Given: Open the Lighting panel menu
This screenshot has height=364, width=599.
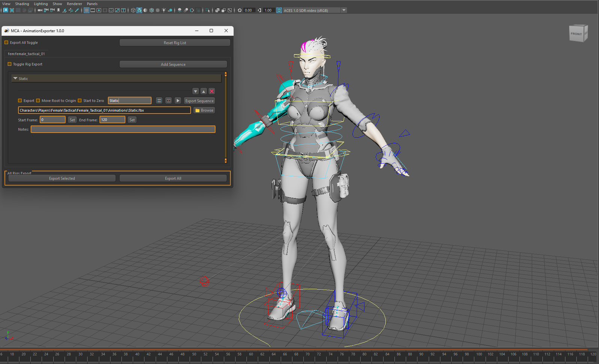Looking at the screenshot, I should tap(41, 4).
